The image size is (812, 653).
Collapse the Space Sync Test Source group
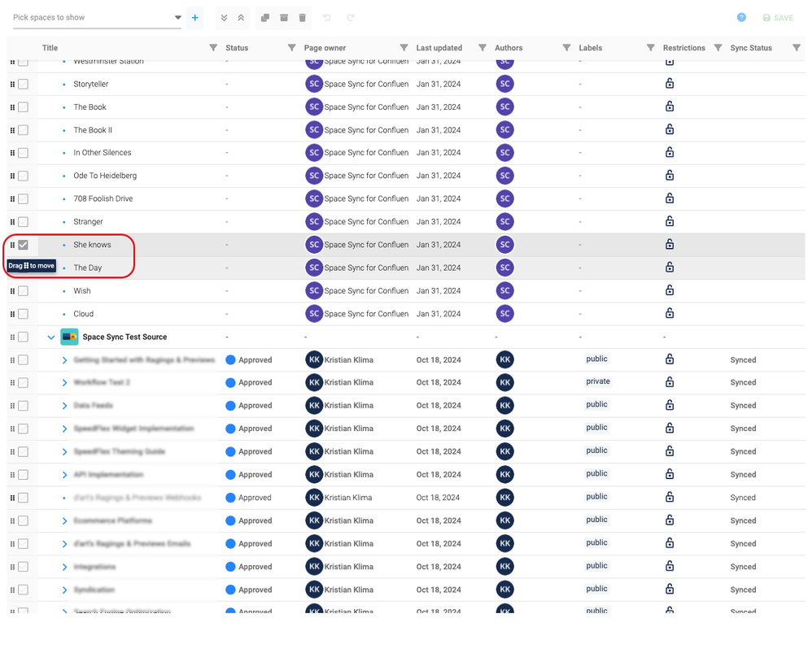tap(50, 337)
